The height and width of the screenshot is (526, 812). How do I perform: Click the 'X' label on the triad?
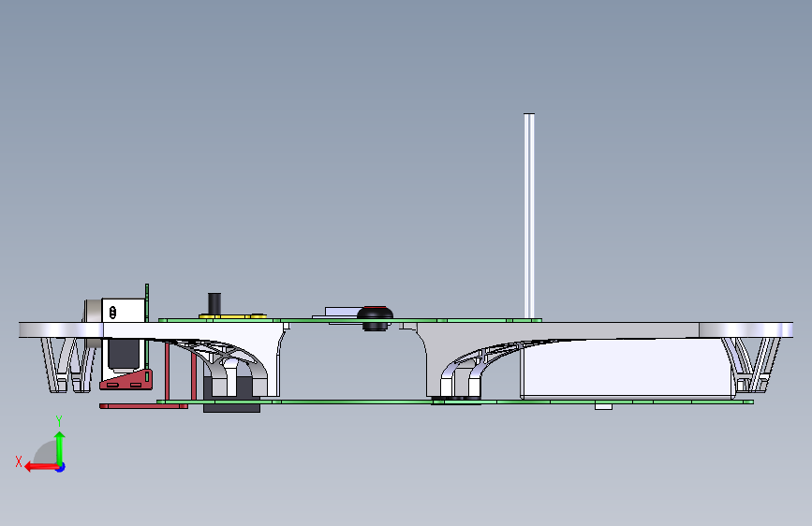click(19, 461)
